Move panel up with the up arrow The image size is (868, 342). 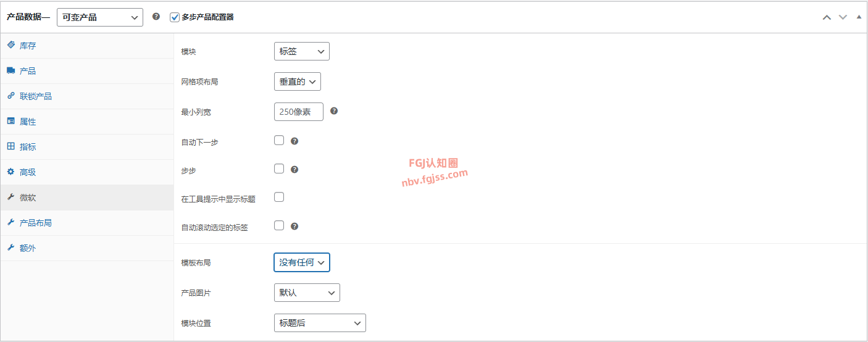pyautogui.click(x=827, y=17)
